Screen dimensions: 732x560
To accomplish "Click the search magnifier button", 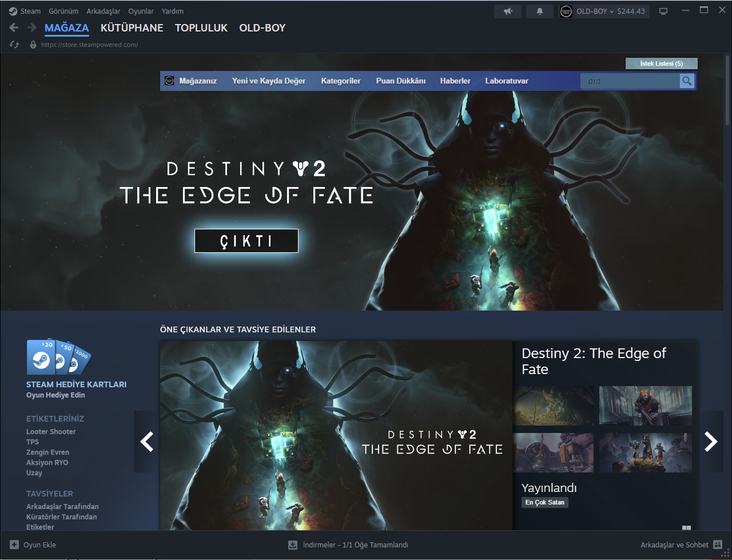I will coord(687,81).
